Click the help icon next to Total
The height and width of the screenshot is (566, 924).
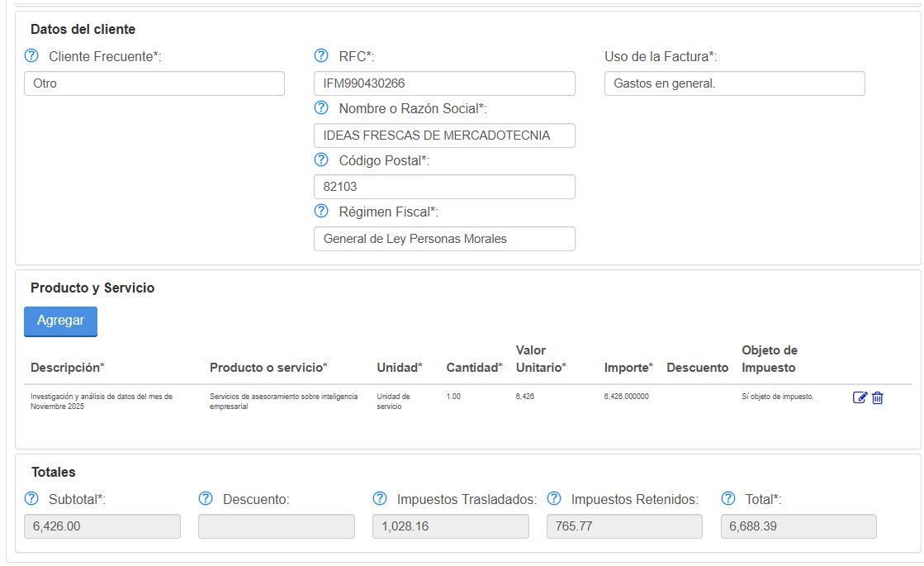[x=728, y=499]
